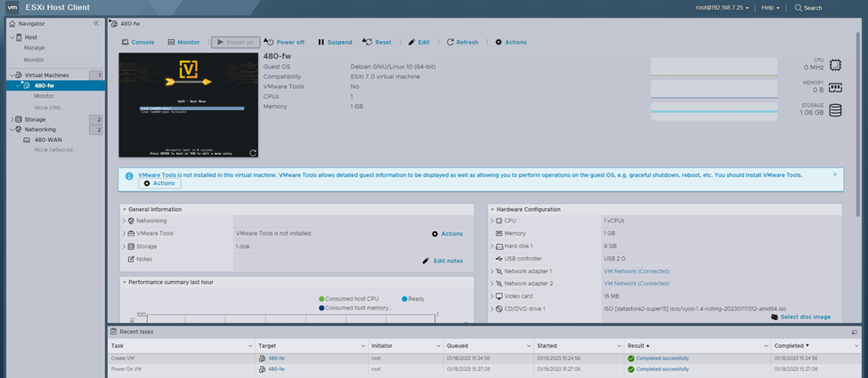The width and height of the screenshot is (868, 378).
Task: Open the Help menu
Action: pos(770,8)
